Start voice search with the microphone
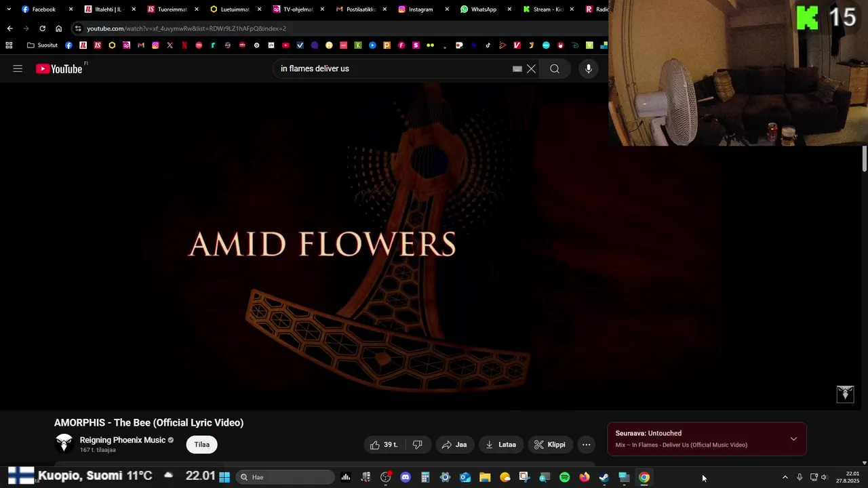The width and height of the screenshot is (868, 488). [589, 68]
